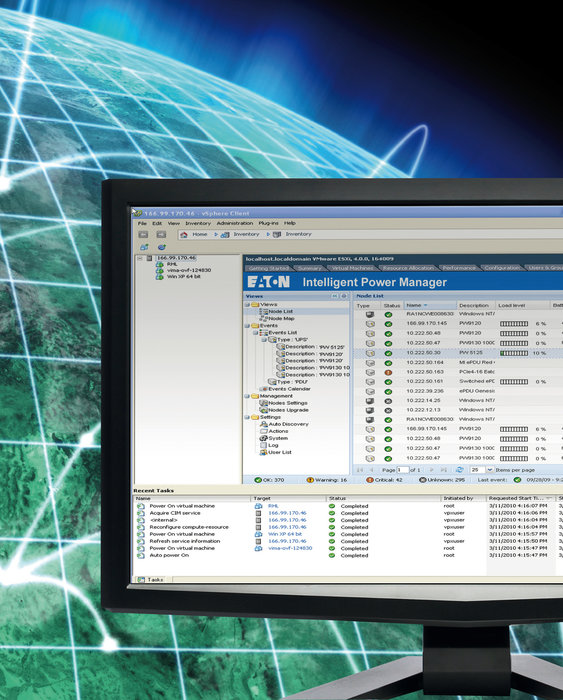
Task: Click the System gear icon in Settings
Action: tap(263, 438)
